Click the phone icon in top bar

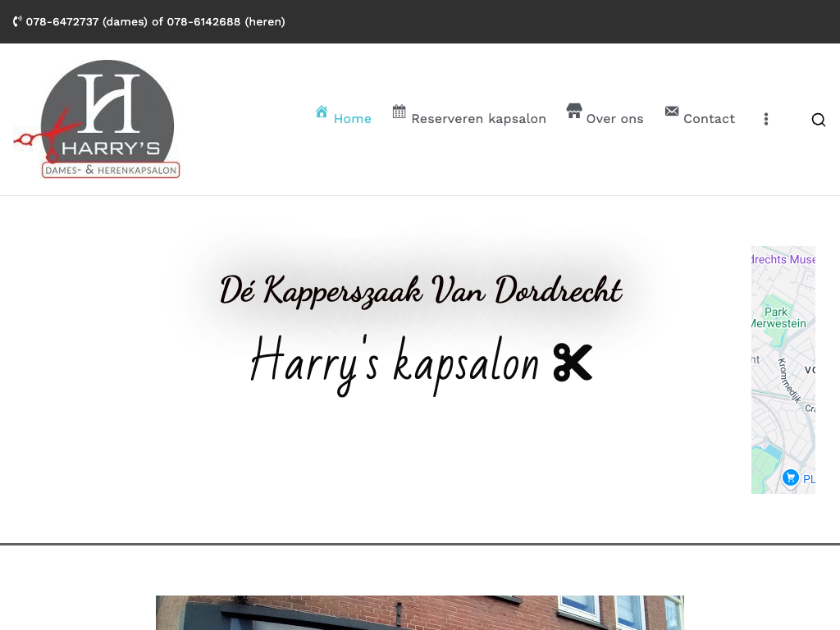(17, 22)
